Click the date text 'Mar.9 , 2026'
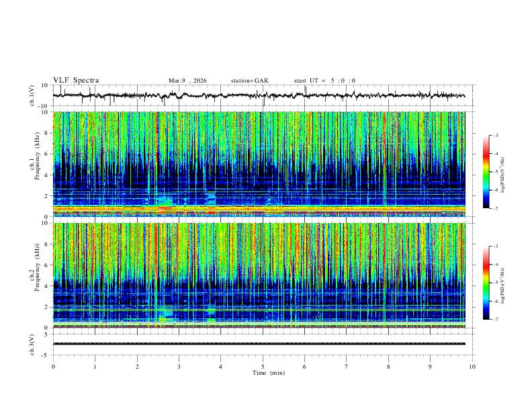 187,81
